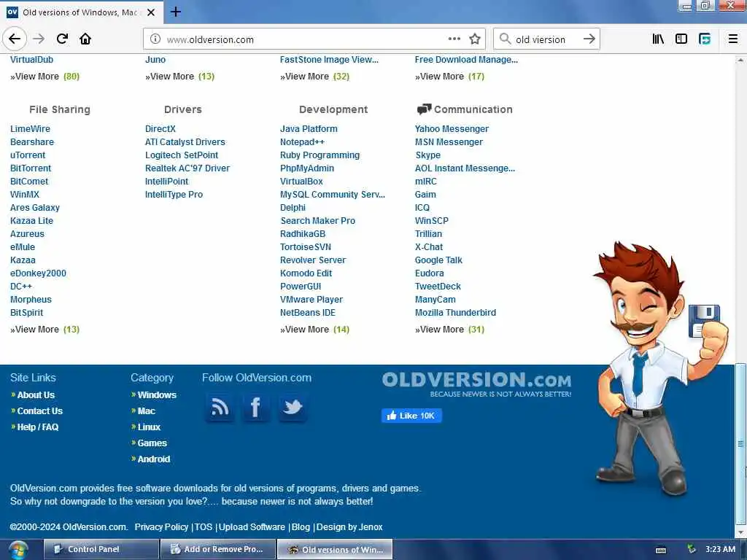
Task: View more Development programs (14)
Action: 314,330
